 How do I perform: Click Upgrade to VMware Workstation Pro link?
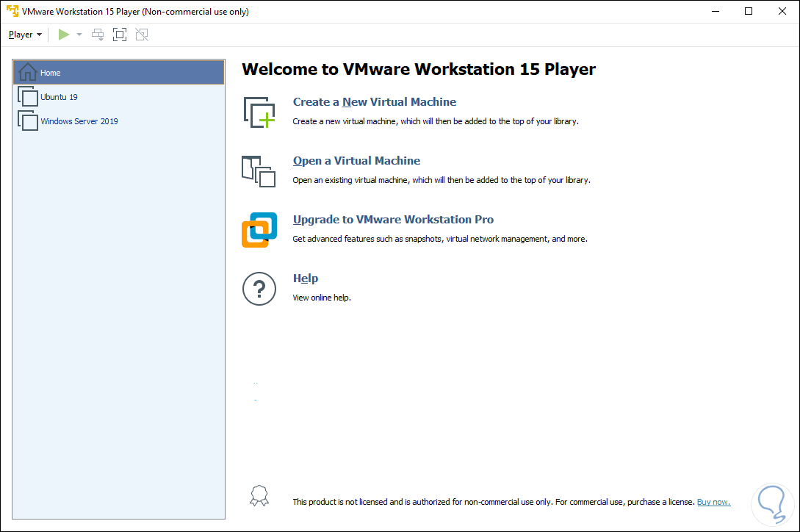coord(393,220)
